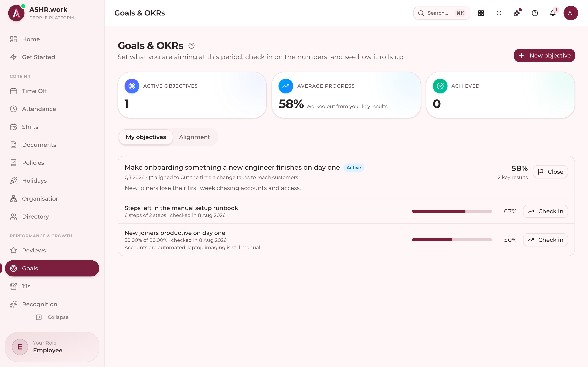Open the AI user avatar menu

pyautogui.click(x=571, y=13)
